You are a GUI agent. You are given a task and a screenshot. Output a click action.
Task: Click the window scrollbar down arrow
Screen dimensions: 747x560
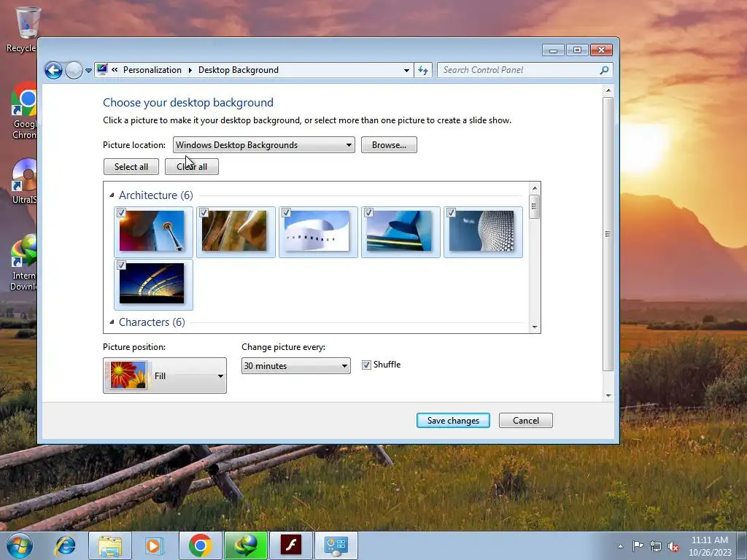click(608, 395)
